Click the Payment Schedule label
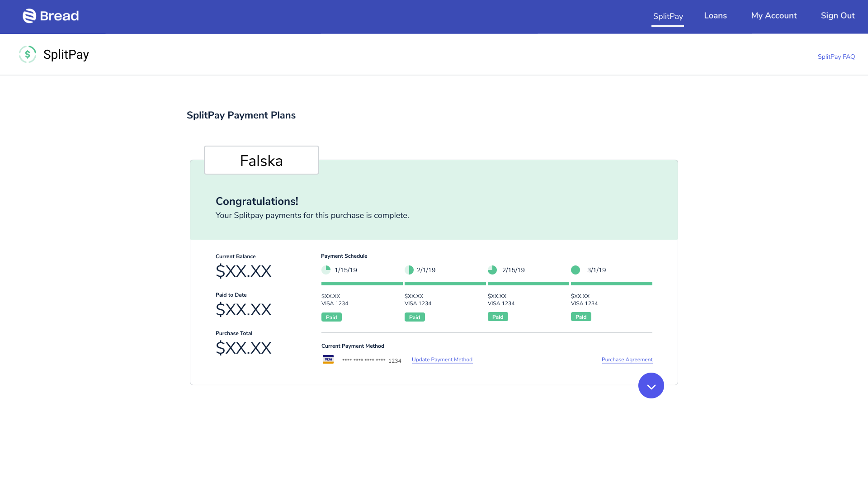 click(x=344, y=256)
